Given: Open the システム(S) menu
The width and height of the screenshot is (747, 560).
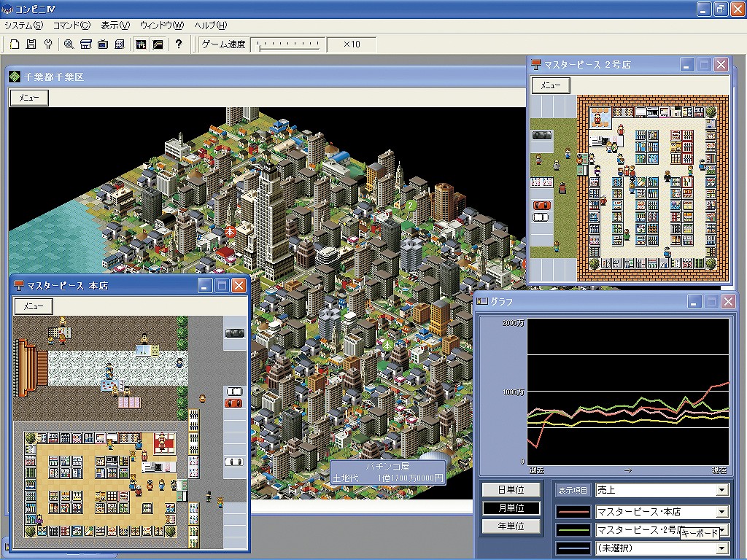Looking at the screenshot, I should pyautogui.click(x=23, y=25).
